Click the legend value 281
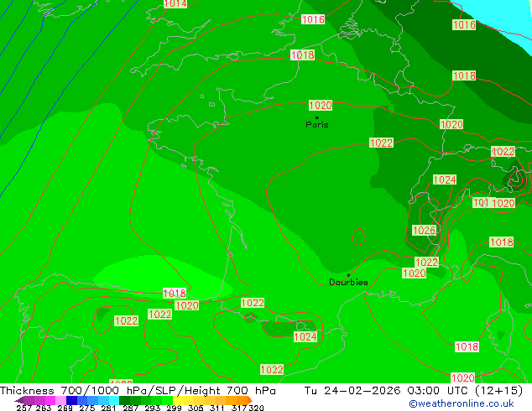532x411 pixels. tap(108, 408)
